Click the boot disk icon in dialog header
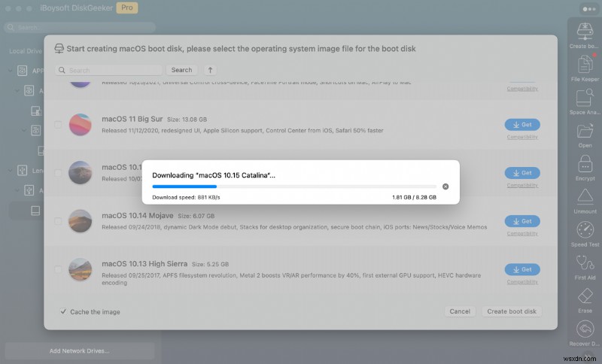This screenshot has width=602, height=364. pos(59,49)
